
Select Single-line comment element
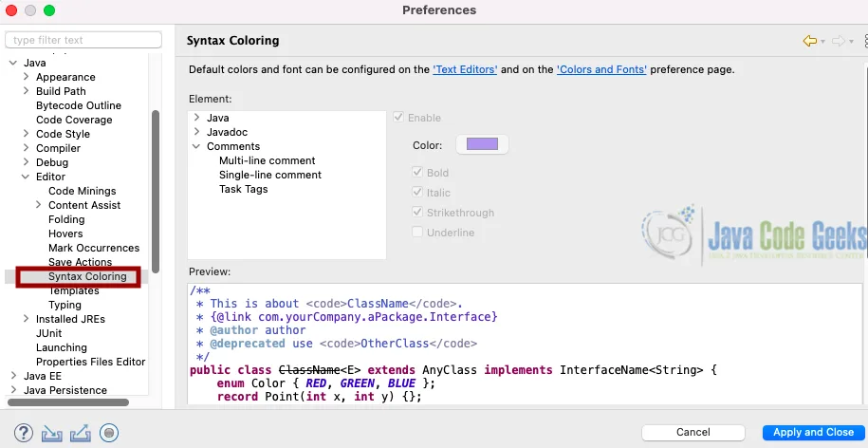coord(270,175)
